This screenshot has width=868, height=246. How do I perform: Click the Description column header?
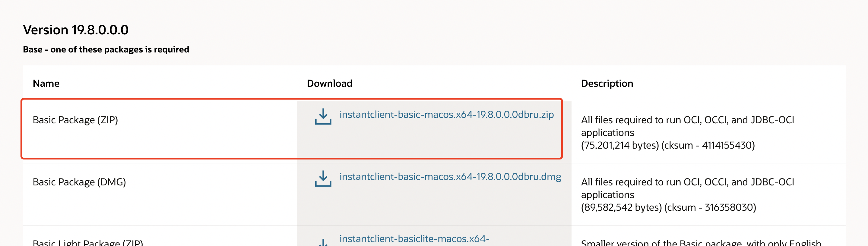(x=607, y=83)
